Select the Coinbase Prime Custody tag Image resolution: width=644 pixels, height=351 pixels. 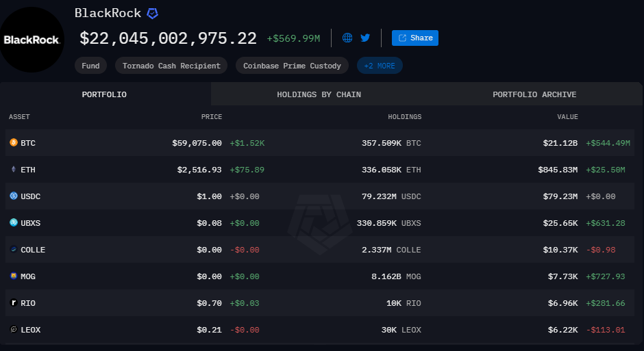(292, 66)
